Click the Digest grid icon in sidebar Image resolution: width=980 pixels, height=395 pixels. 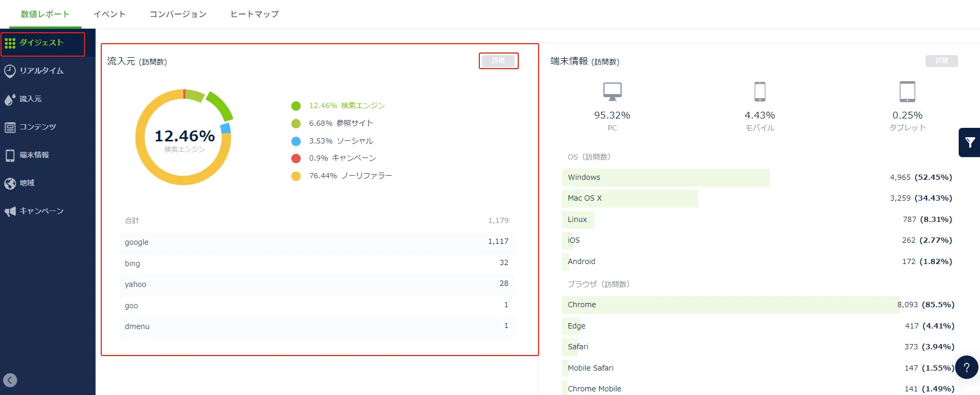point(10,43)
